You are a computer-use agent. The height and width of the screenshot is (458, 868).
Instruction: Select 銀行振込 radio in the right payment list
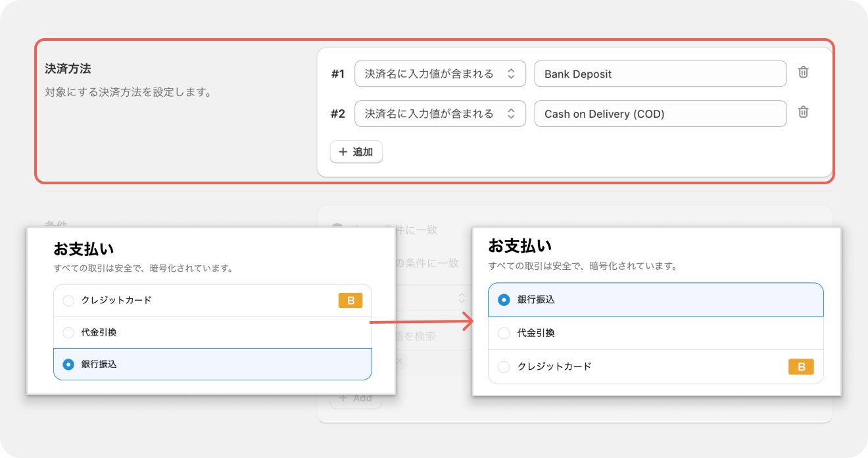click(x=504, y=300)
